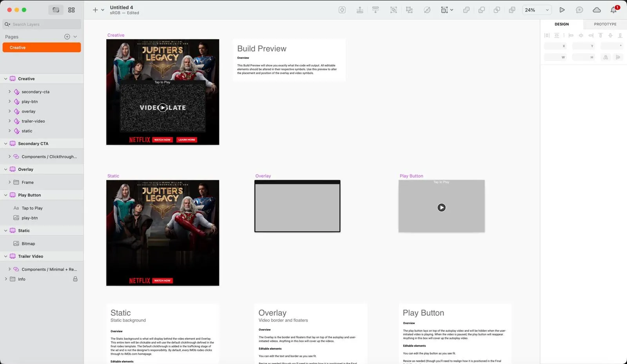Click the flip vertically icon

point(618,57)
